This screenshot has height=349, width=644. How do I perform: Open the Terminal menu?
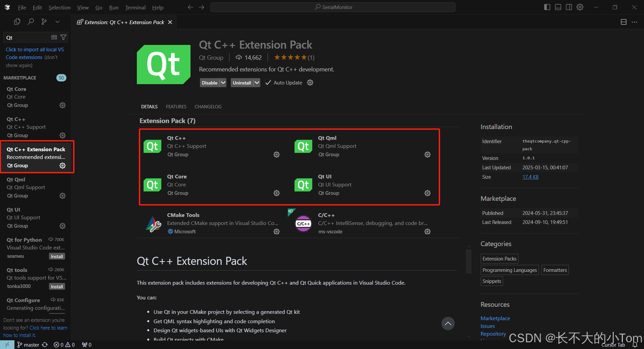[135, 7]
